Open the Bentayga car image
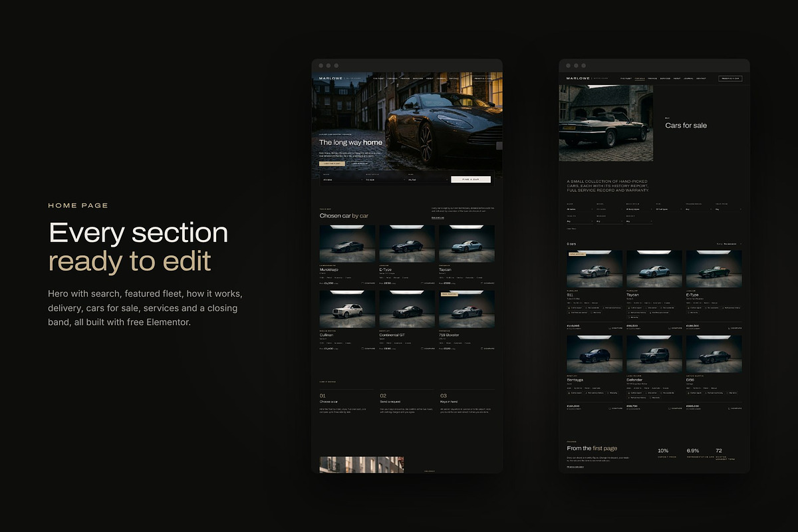Screen dimensions: 798x532 (x=595, y=354)
